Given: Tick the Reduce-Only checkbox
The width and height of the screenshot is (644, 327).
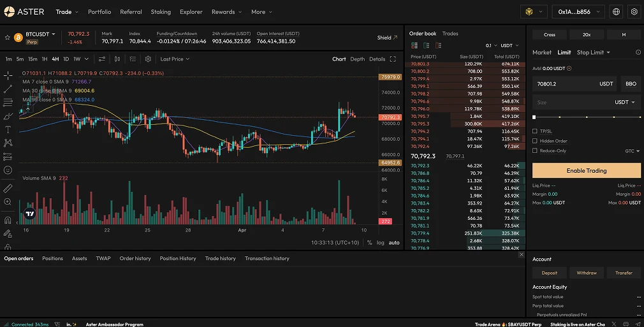Looking at the screenshot, I should [535, 151].
